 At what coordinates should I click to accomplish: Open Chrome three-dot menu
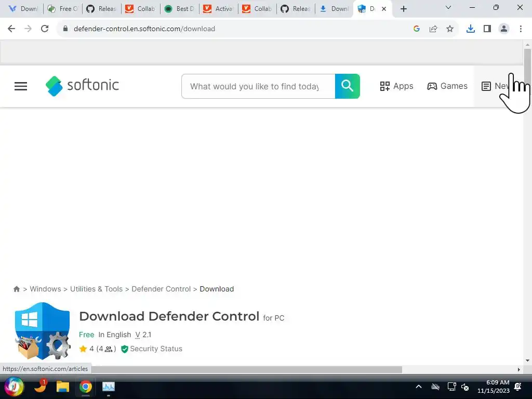(521, 29)
